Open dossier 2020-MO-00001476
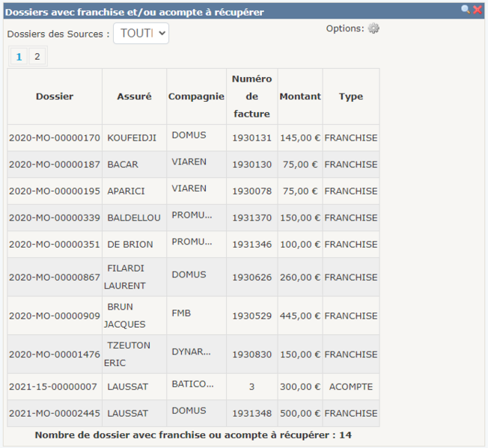 tap(55, 355)
